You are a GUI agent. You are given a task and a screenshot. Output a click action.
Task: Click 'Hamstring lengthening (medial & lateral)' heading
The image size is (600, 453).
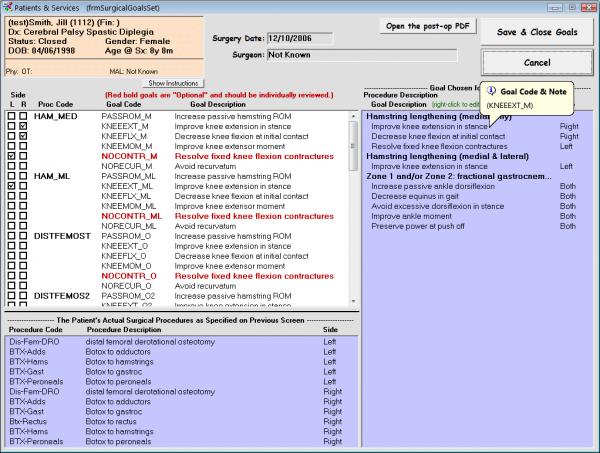447,156
